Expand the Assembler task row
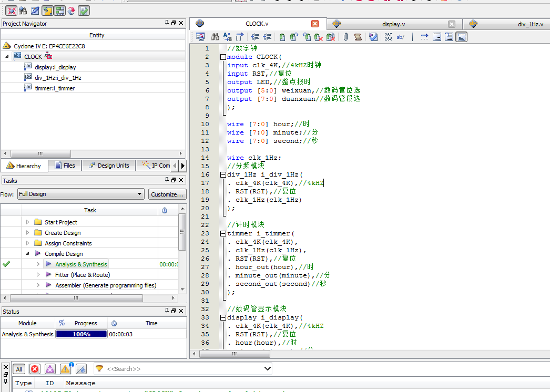The height and width of the screenshot is (392, 550). coord(38,285)
